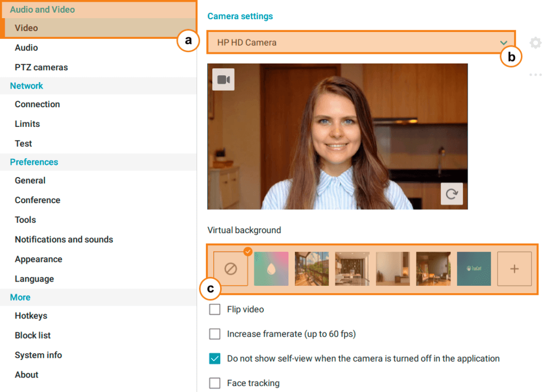The image size is (546, 392).
Task: Select the TrueConf branded virtual background
Action: pos(473,268)
